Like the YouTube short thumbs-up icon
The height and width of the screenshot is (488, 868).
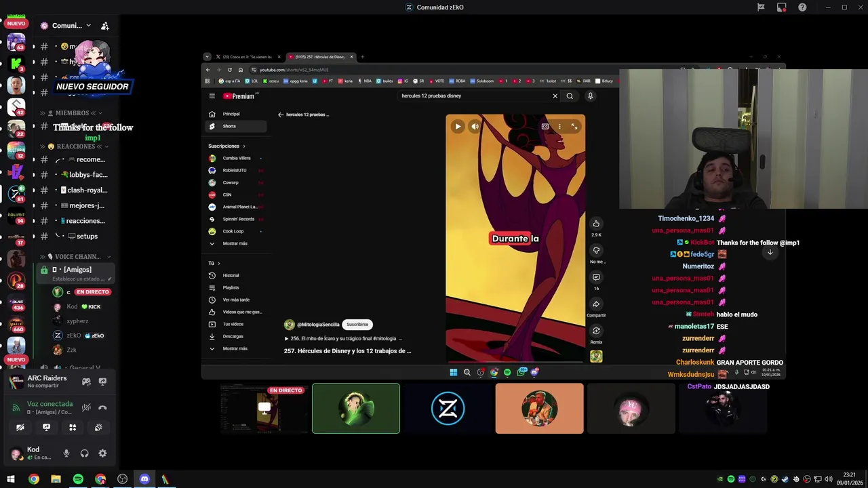click(596, 224)
